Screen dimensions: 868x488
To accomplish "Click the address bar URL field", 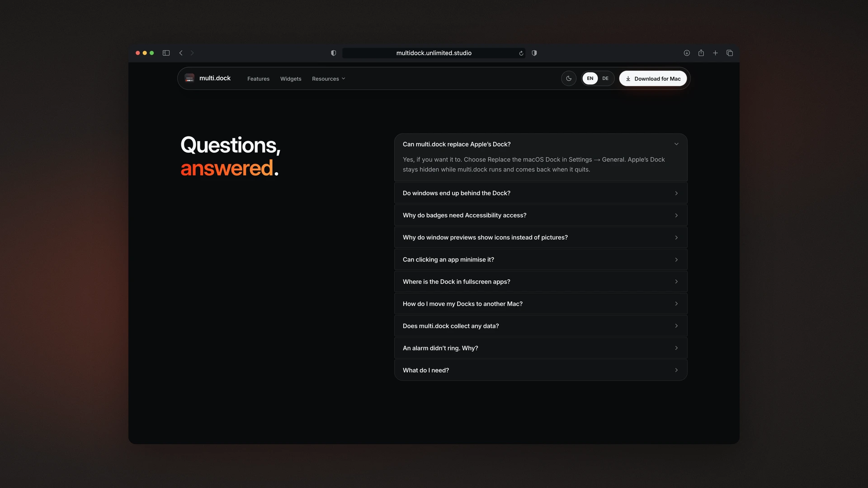I will tap(434, 53).
